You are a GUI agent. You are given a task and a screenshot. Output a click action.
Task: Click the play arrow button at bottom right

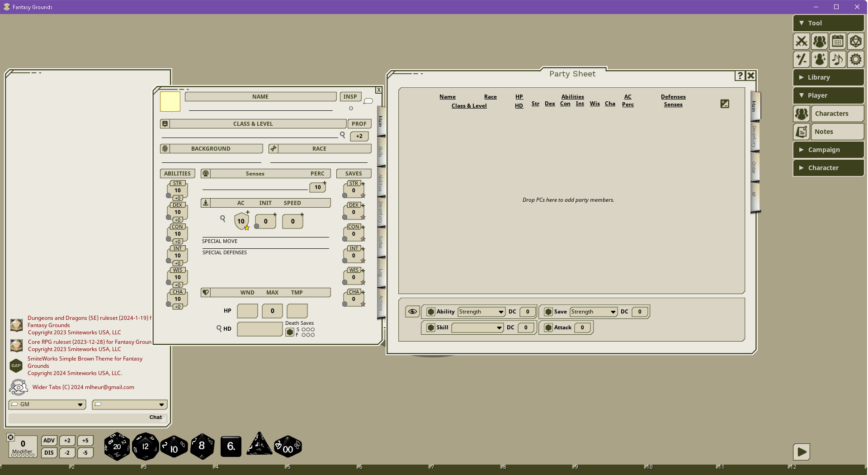[x=802, y=451]
